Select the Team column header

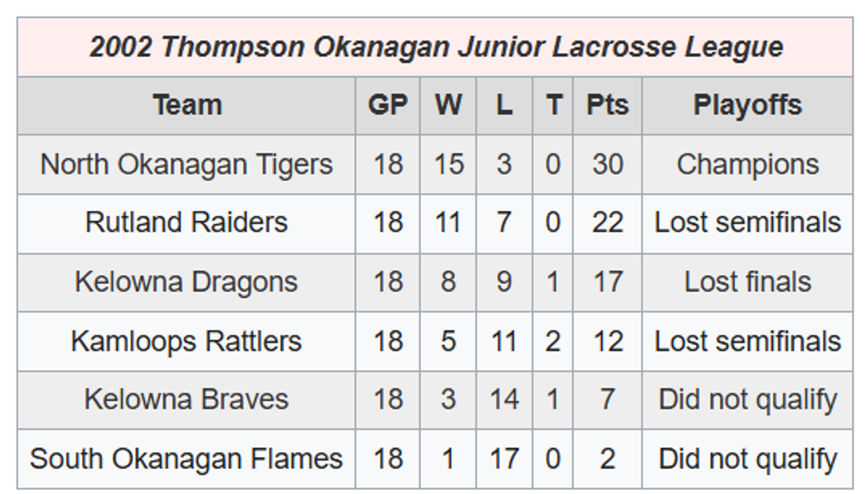click(186, 106)
